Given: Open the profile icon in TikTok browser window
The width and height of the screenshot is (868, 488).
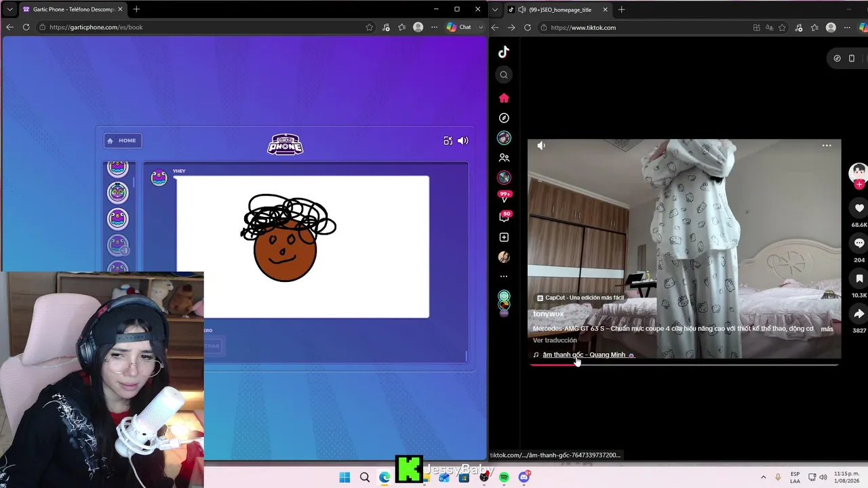Looking at the screenshot, I should click(x=831, y=28).
